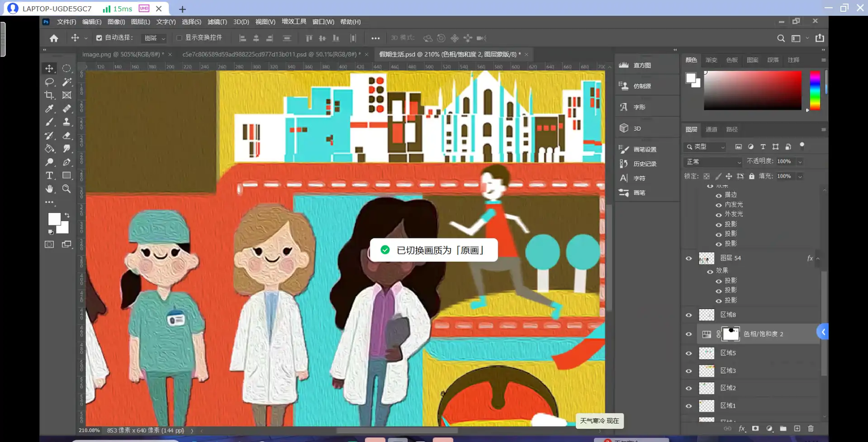Hide the 区域8 layer

pyautogui.click(x=689, y=315)
